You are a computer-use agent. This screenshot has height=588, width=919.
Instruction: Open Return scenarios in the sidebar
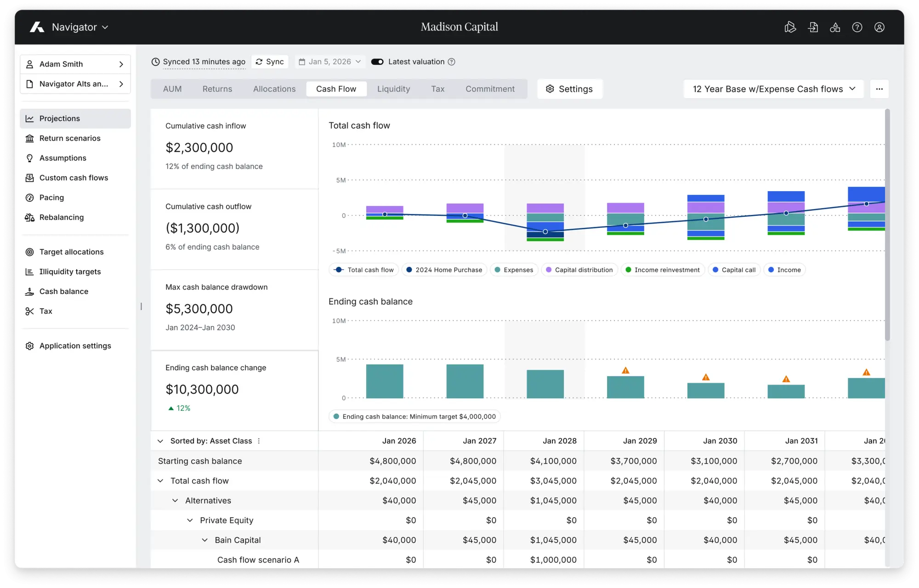pyautogui.click(x=75, y=138)
